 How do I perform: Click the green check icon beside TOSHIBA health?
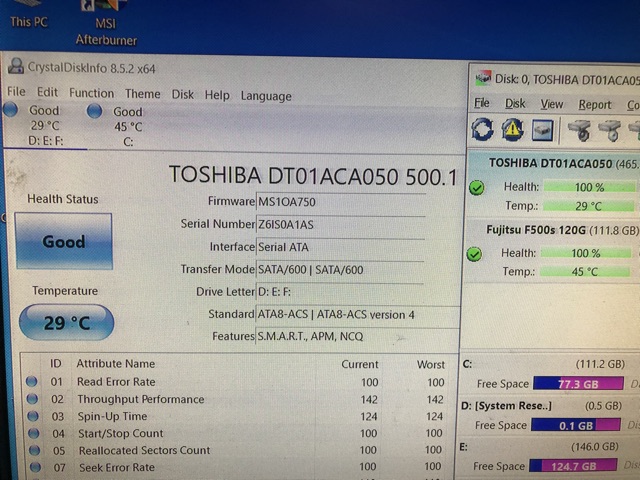[x=476, y=188]
